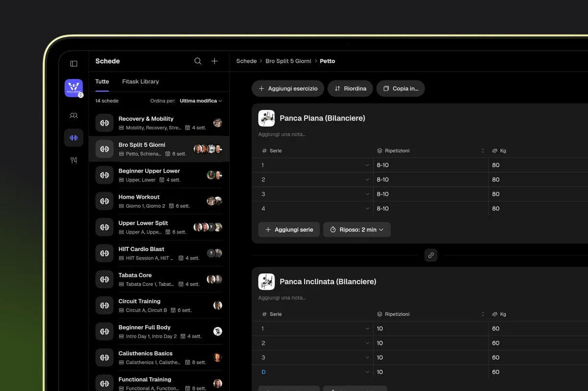Open the nutrition fork and knife icon
Screen dimensions: 588x391
click(x=73, y=160)
